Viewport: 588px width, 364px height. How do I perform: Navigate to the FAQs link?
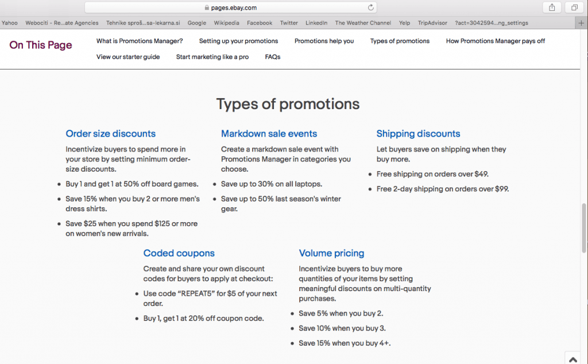(x=273, y=57)
